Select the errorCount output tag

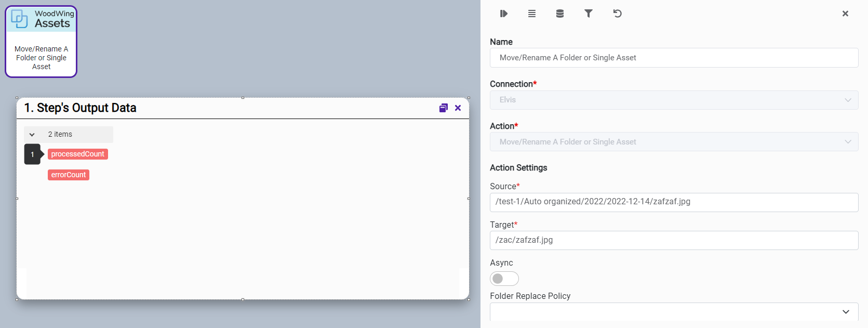tap(69, 175)
